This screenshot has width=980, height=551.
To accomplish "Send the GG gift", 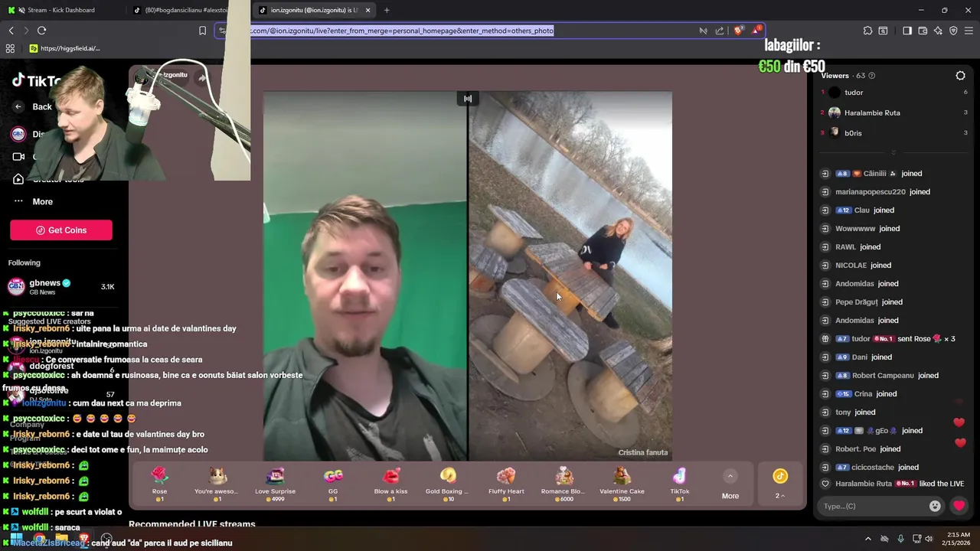I will coord(333,483).
